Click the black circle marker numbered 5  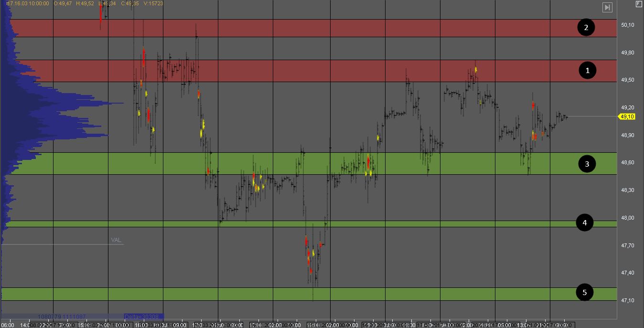(584, 292)
